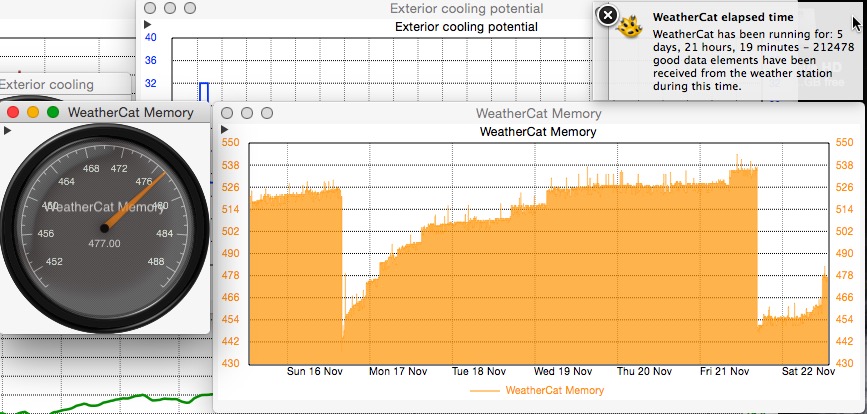Image resolution: width=867 pixels, height=414 pixels.
Task: Minimize the Exterior cooling potential window
Action: 170,8
